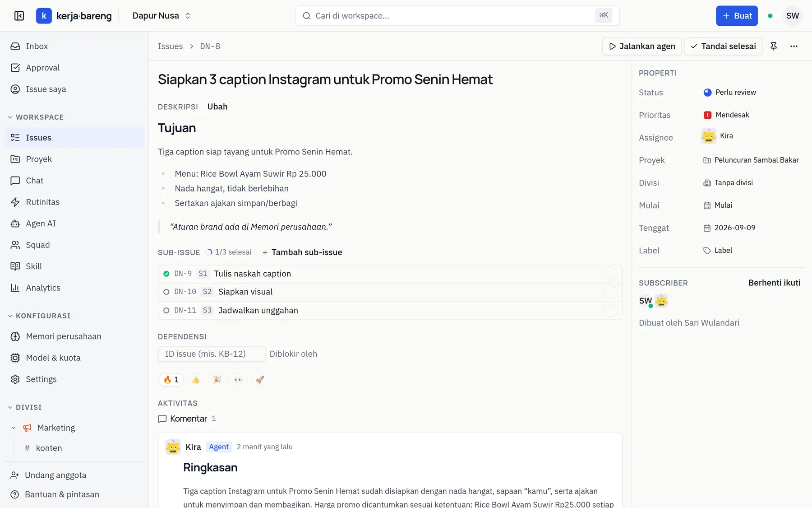Pin this issue with the pin icon
Image resolution: width=812 pixels, height=508 pixels.
point(773,46)
